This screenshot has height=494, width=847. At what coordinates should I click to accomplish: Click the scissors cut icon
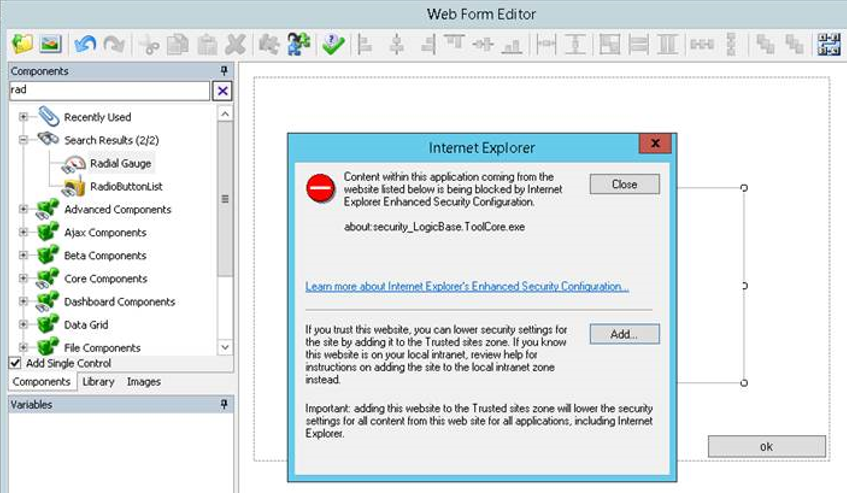pyautogui.click(x=149, y=45)
